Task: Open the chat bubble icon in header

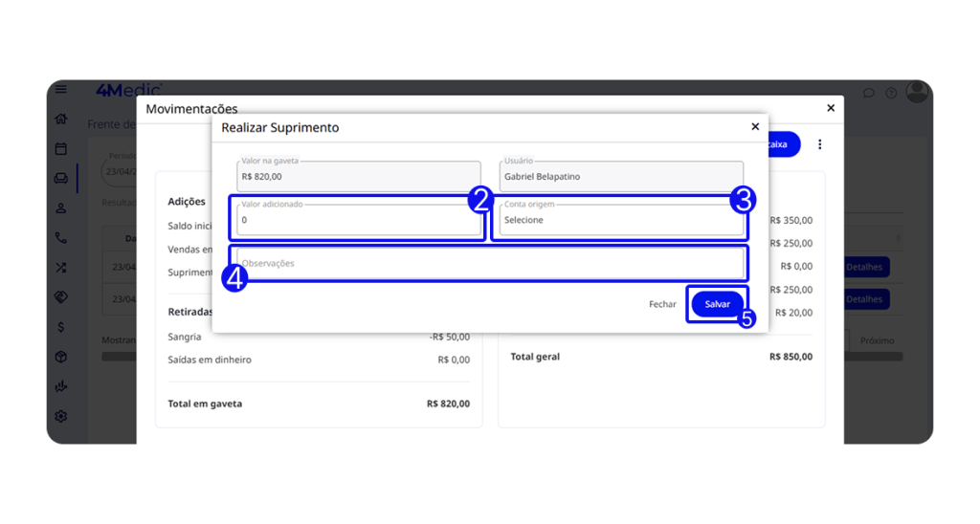Action: point(869,93)
